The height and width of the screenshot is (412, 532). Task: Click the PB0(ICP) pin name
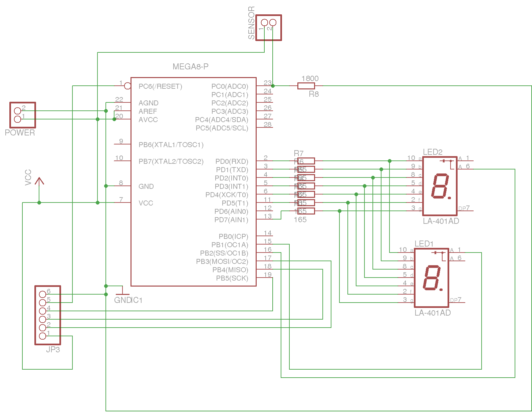[234, 237]
